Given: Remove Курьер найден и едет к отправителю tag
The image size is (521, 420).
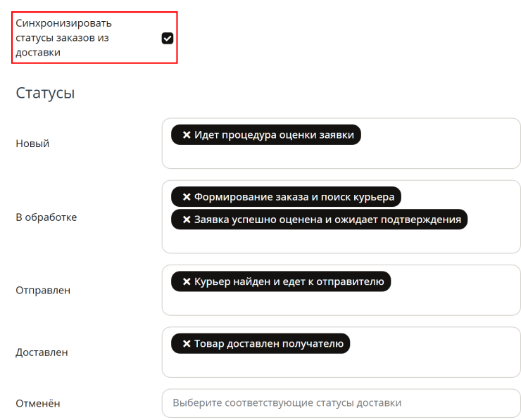Looking at the screenshot, I should point(187,281).
